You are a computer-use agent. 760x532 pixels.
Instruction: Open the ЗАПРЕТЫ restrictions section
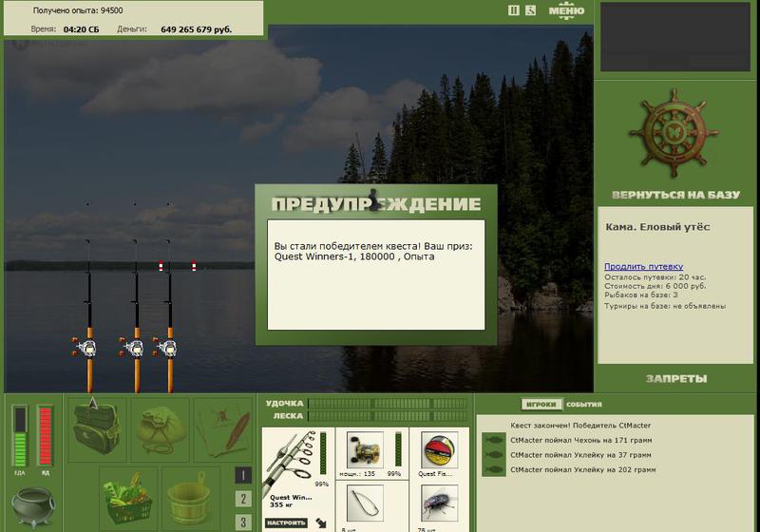pos(676,378)
